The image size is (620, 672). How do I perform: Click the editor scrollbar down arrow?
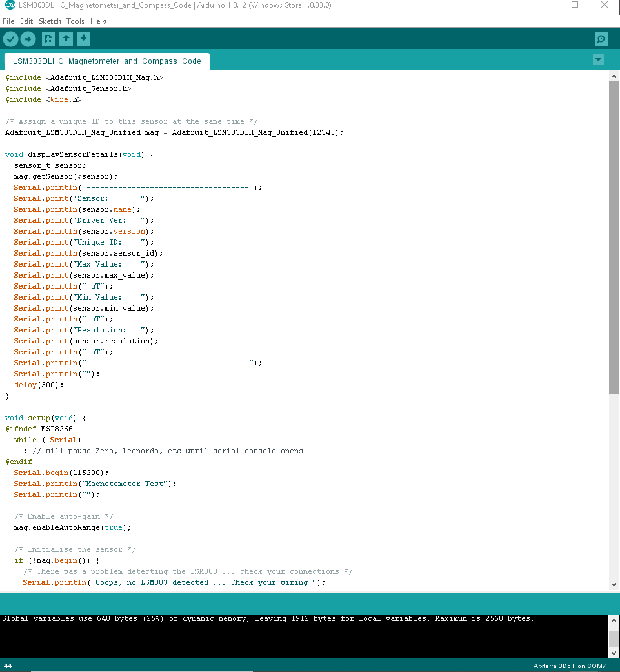[x=614, y=585]
